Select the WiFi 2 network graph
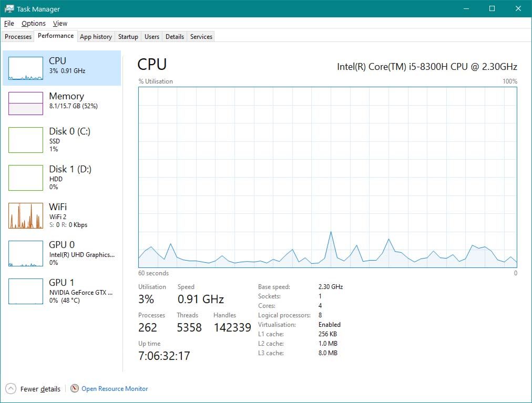This screenshot has height=403, width=532. [62, 215]
